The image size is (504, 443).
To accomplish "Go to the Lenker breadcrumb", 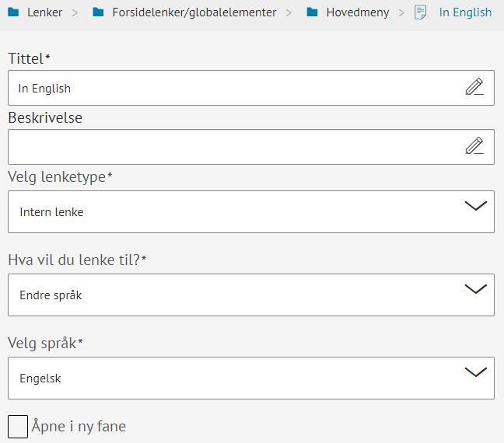I will [44, 12].
